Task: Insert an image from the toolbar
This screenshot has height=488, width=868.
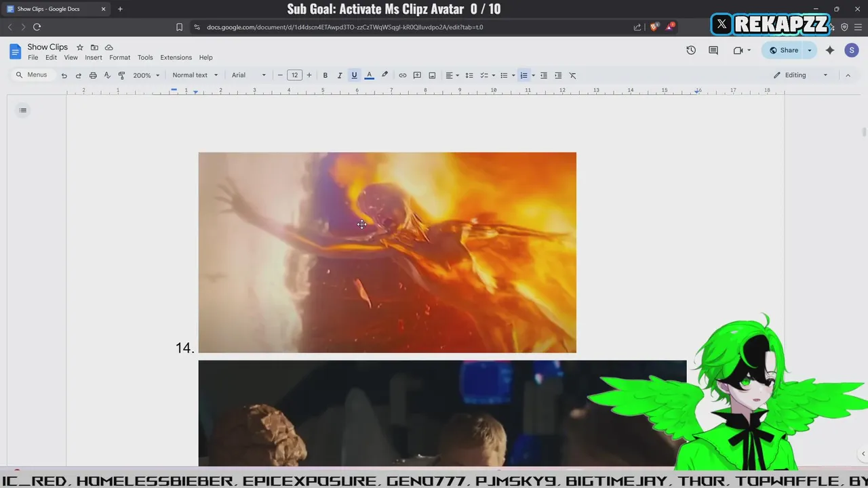Action: point(432,75)
